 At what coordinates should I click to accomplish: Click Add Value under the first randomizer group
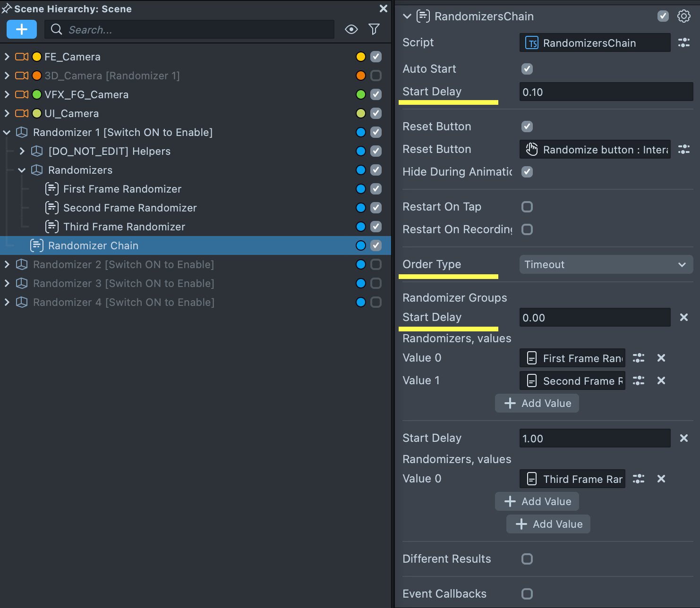537,404
